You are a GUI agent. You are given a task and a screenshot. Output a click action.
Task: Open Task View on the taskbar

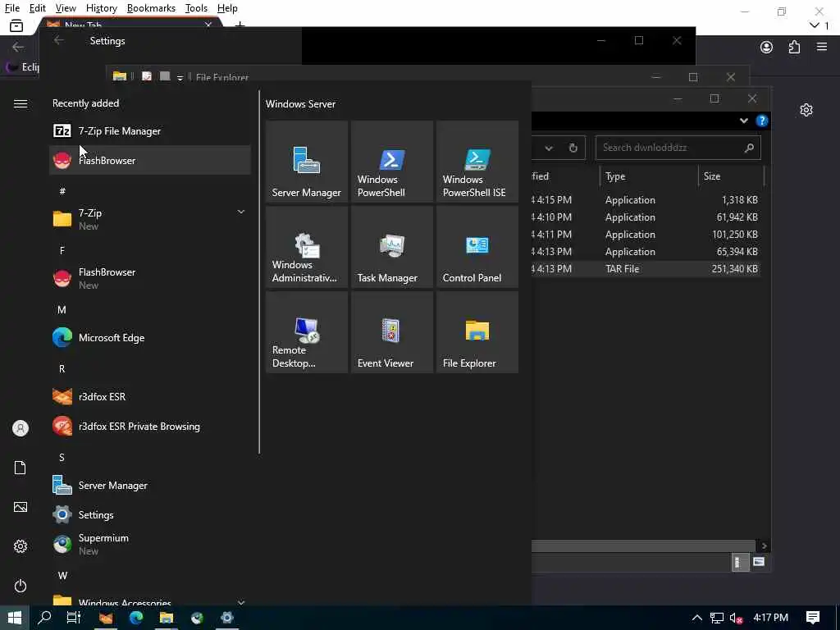tap(73, 618)
